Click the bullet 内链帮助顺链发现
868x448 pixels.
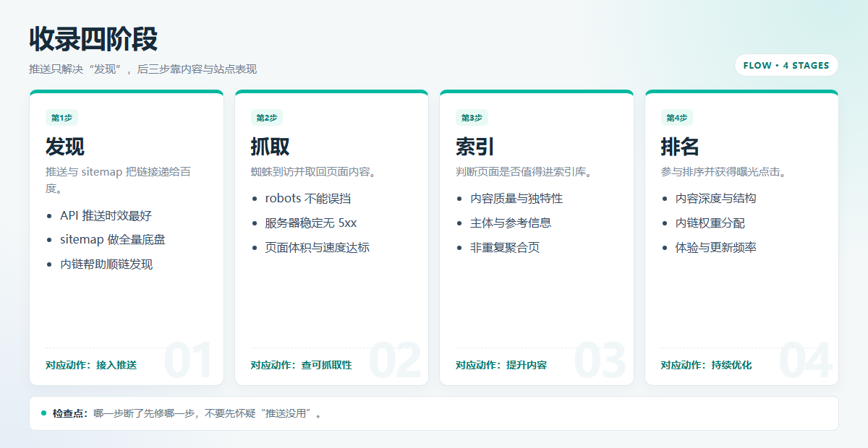click(106, 264)
